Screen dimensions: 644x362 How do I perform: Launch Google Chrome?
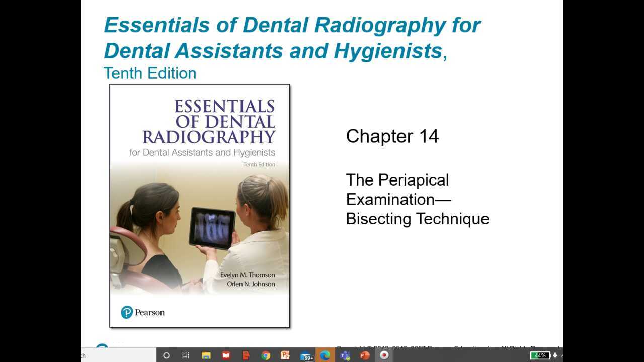[266, 355]
